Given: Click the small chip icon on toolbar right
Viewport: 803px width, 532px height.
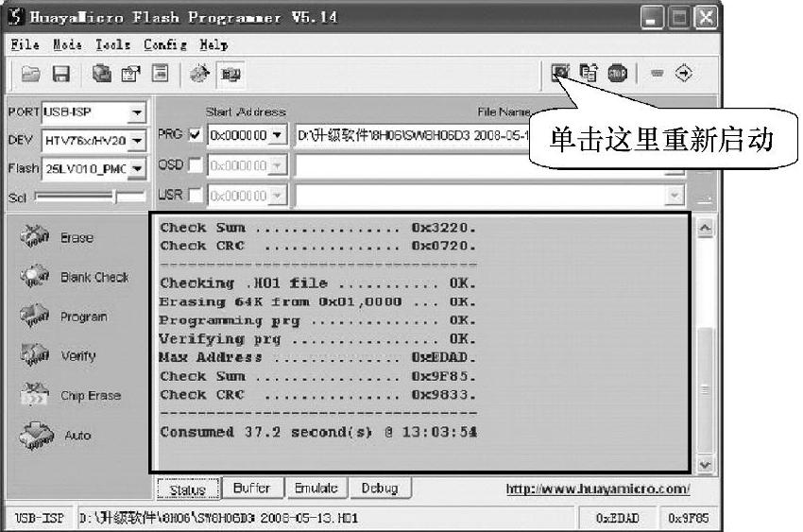Looking at the screenshot, I should click(x=658, y=73).
